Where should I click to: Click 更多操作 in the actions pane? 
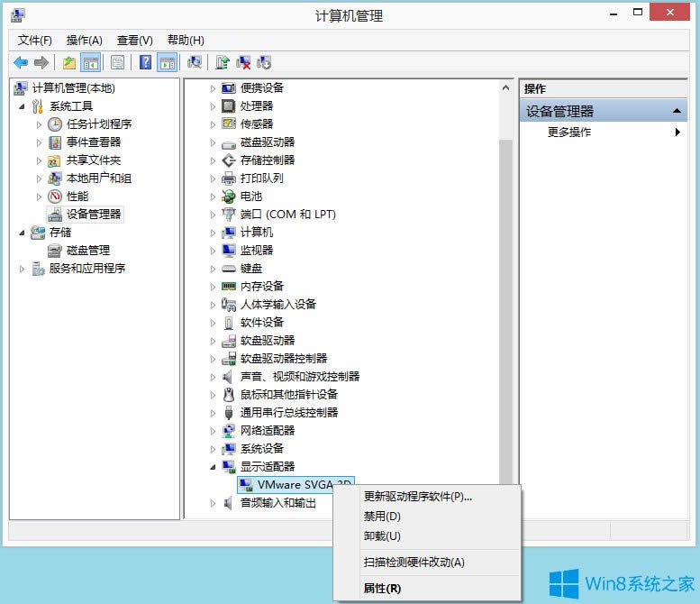(x=569, y=133)
